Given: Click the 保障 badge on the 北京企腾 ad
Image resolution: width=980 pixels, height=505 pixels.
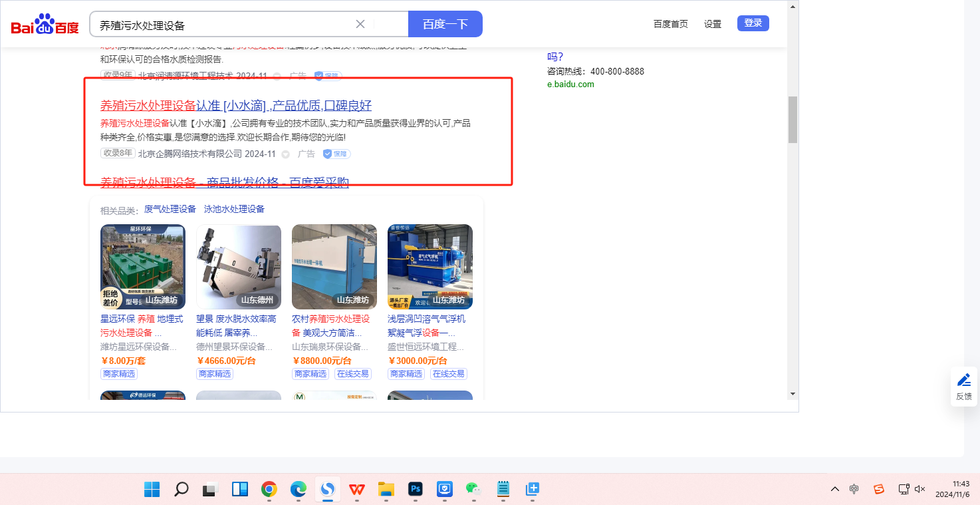Looking at the screenshot, I should [x=337, y=154].
